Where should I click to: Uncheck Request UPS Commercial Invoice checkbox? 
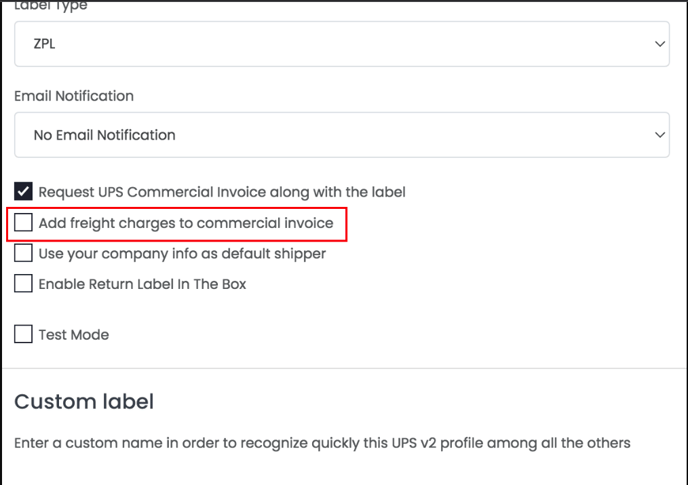click(x=23, y=191)
